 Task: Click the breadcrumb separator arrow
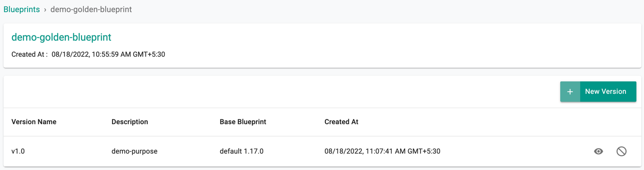coord(45,10)
